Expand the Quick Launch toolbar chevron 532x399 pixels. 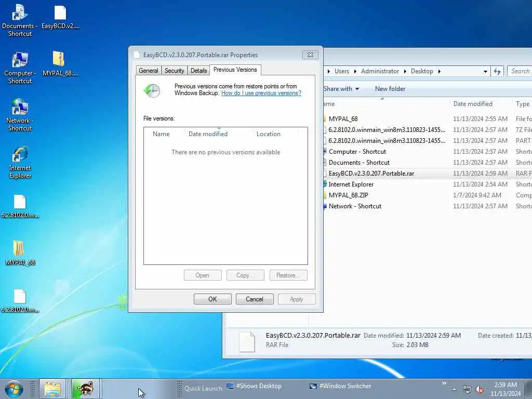pyautogui.click(x=444, y=383)
